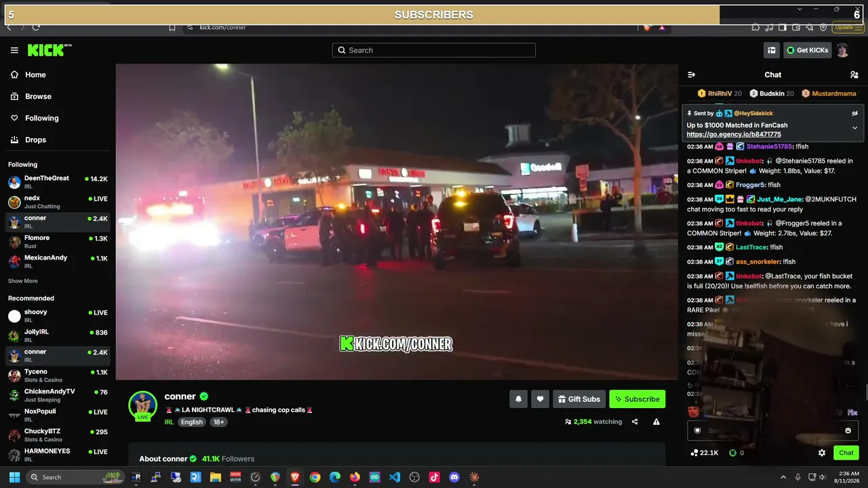Open DeenTheGreat channel from Following list
Viewport: 868px width, 488px height.
[x=58, y=182]
